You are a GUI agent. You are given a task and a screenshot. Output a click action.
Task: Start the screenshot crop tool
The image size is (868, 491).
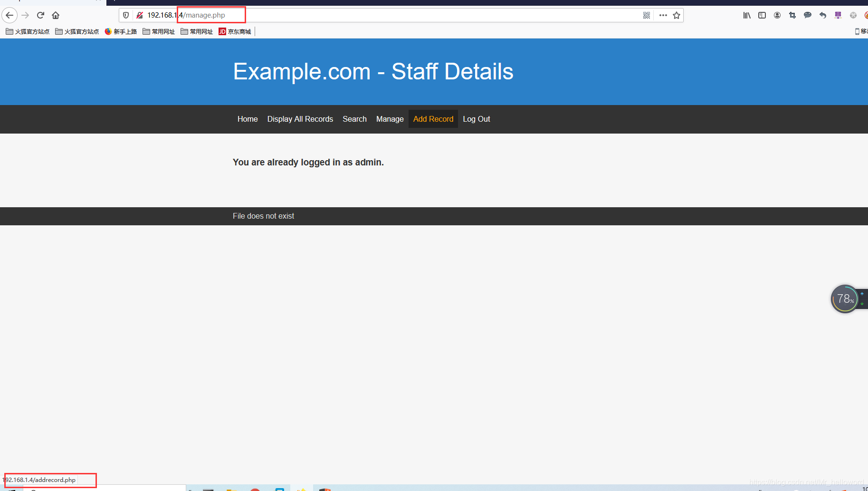792,15
